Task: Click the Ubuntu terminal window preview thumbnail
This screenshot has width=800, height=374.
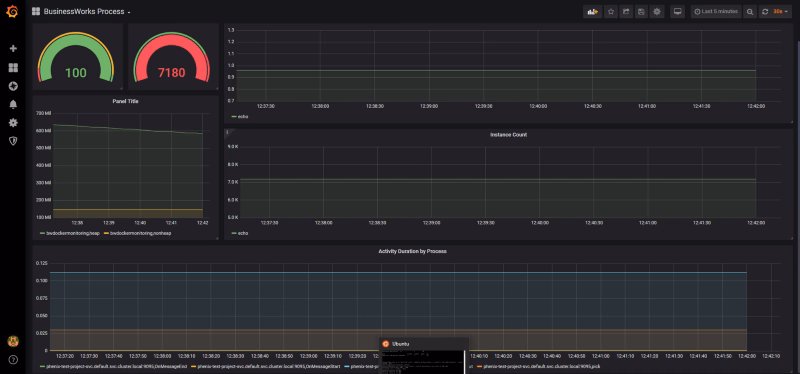Action: tap(423, 362)
